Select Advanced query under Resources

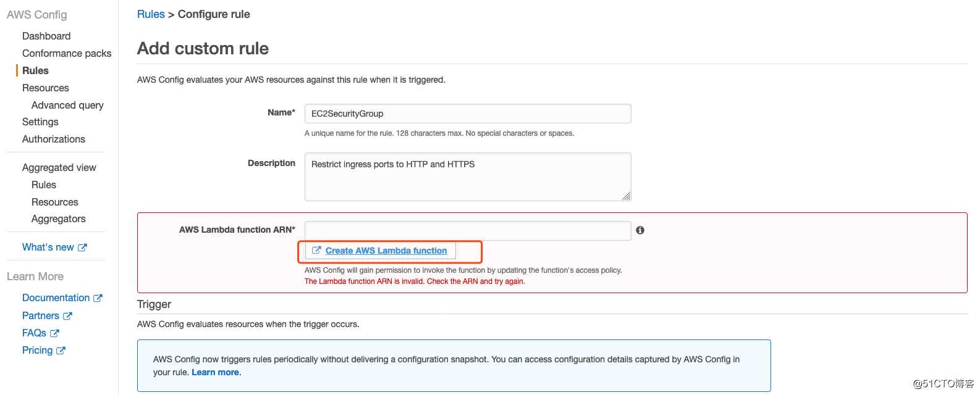(67, 105)
